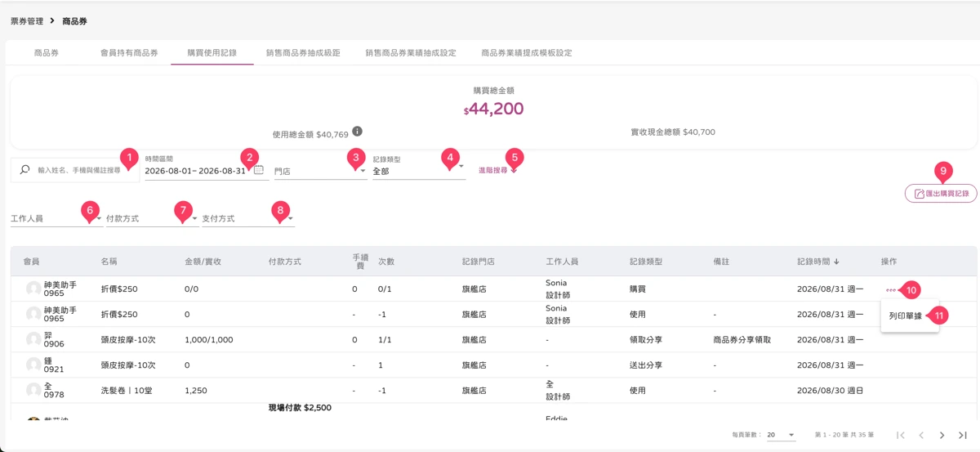Open the three-dot menu on first row

pos(889,289)
